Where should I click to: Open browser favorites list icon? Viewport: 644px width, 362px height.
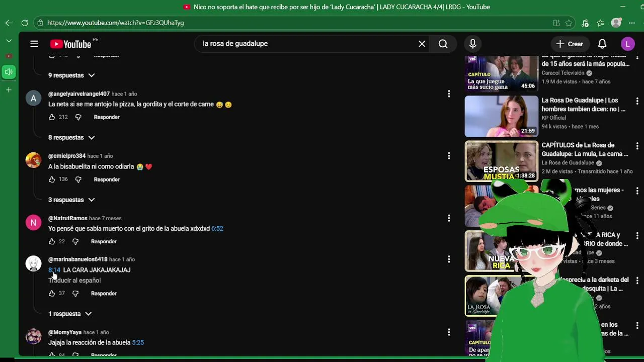(600, 23)
